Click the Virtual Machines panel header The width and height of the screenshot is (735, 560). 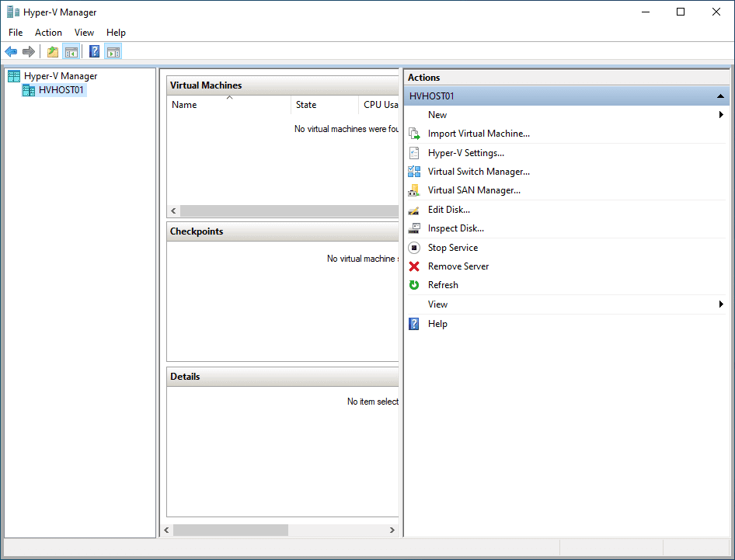283,85
